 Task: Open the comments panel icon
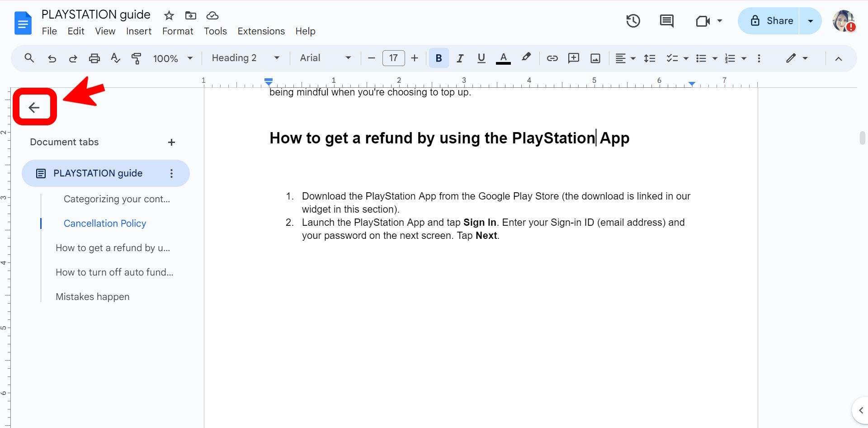pos(666,21)
